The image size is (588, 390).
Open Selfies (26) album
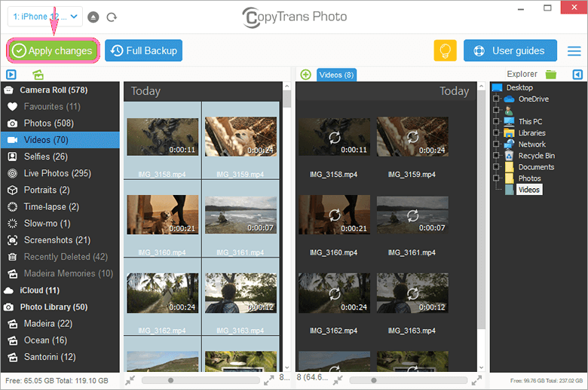pyautogui.click(x=60, y=157)
